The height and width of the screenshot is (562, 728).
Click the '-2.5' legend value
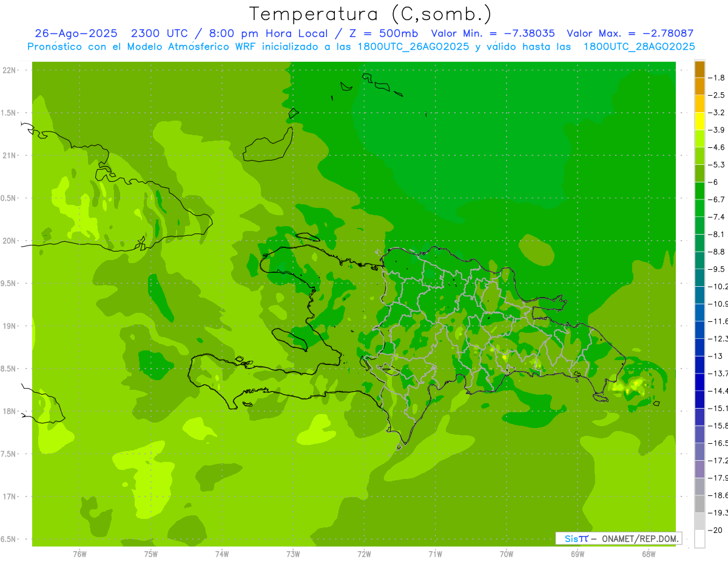[x=716, y=95]
